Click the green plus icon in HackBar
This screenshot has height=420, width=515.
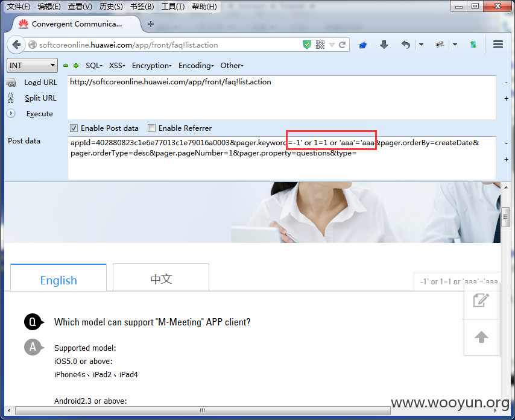coord(76,66)
